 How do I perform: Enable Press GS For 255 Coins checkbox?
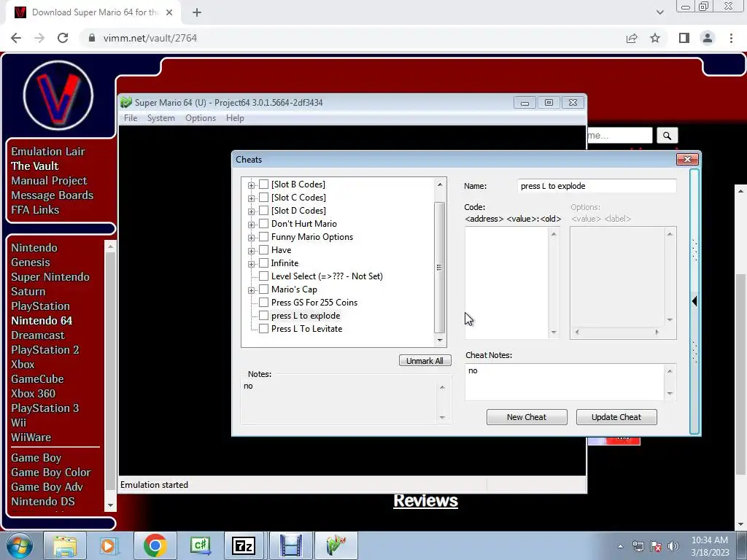(263, 303)
